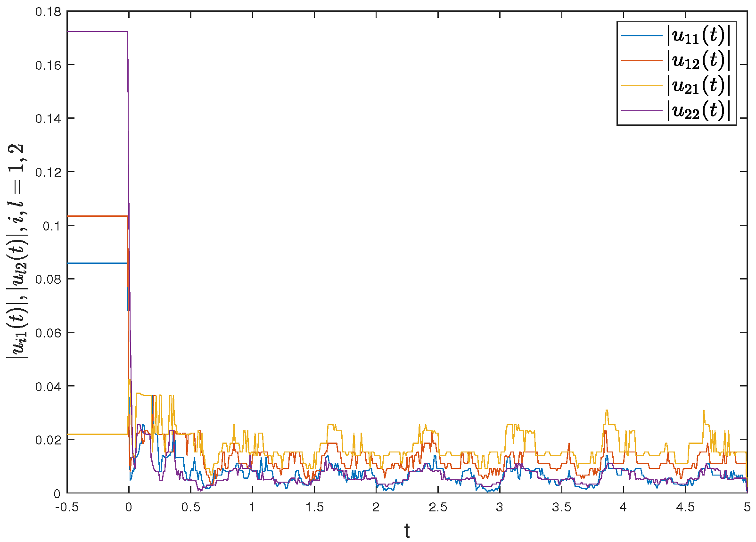Click the y-axis tick label 0.02
The width and height of the screenshot is (756, 542).
[48, 440]
